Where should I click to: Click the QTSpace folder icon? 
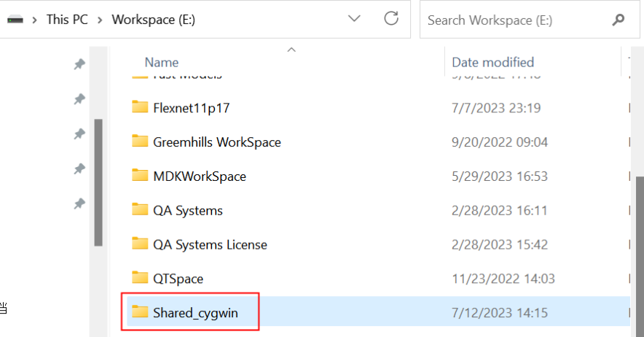tap(140, 278)
